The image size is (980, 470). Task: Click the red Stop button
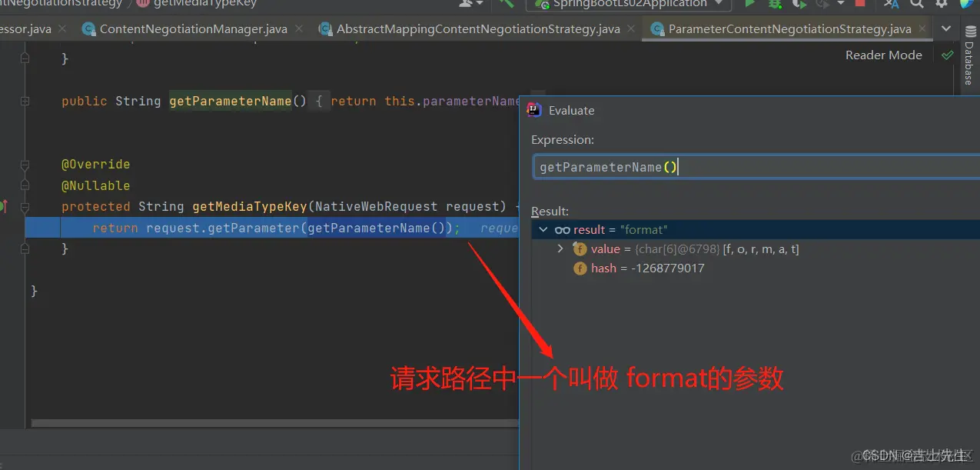(x=860, y=4)
